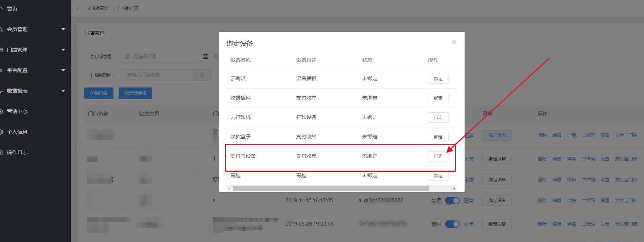Viewport: 644px width, 242px height.
Task: Click the 云喇叭 device name cell
Action: pos(238,78)
